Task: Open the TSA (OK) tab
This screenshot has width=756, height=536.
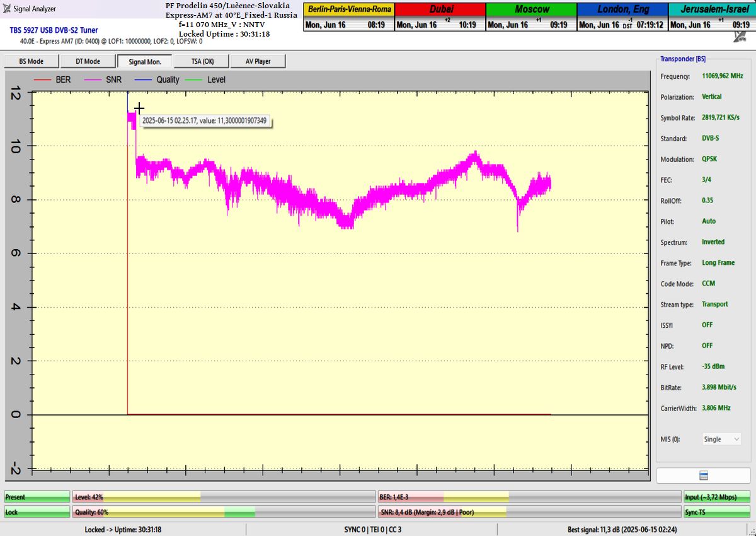Action: pos(202,61)
